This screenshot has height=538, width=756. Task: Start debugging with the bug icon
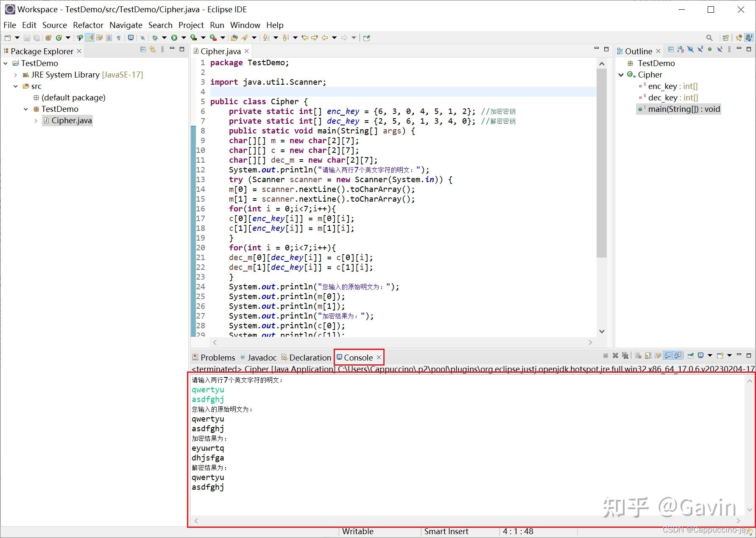pos(155,38)
